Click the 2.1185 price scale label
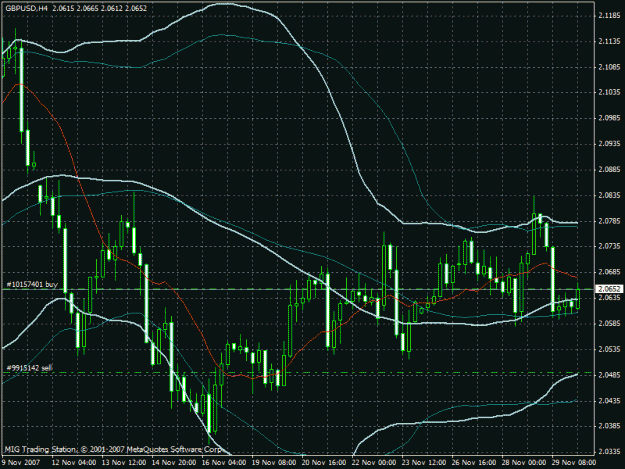The image size is (625, 469). 609,16
